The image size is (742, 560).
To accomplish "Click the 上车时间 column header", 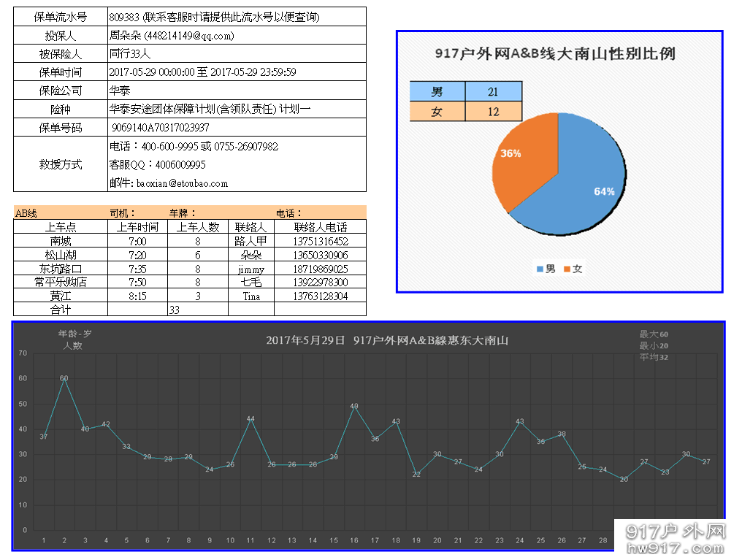I will (137, 227).
